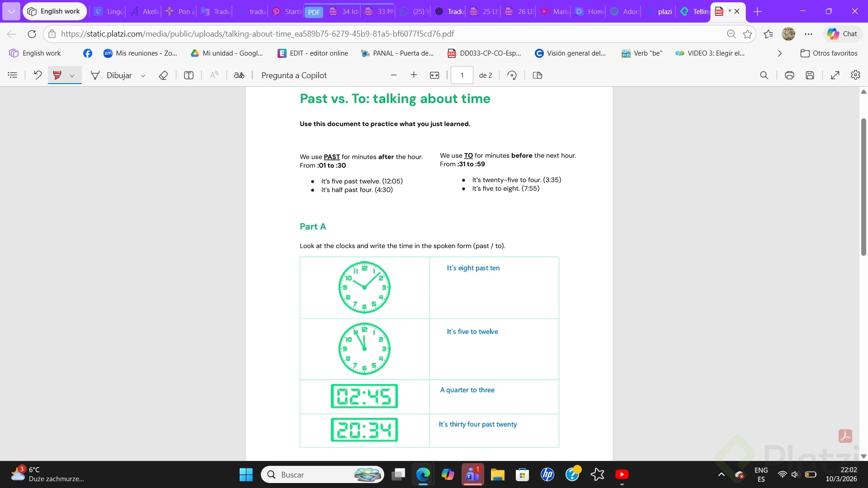
Task: Click the print icon in PDF toolbar
Action: coord(789,75)
